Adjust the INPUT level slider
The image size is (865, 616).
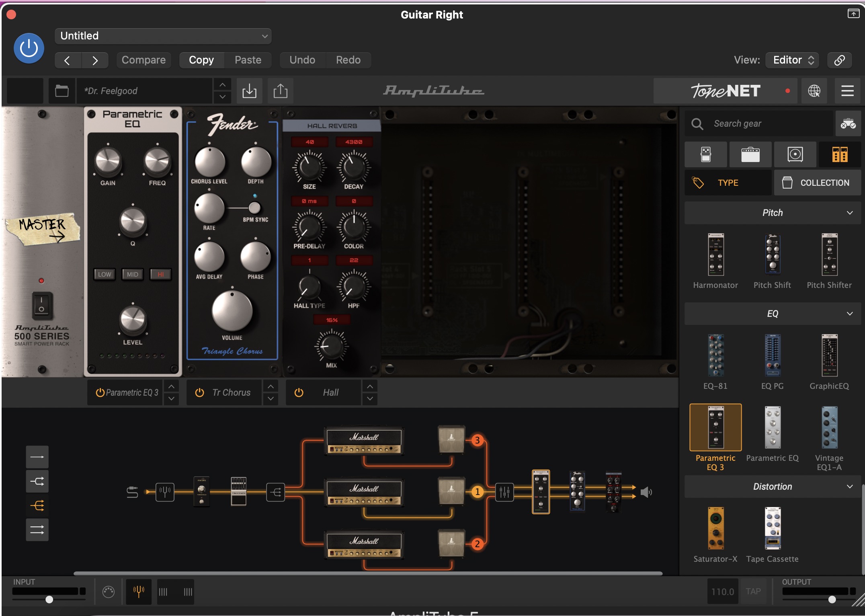point(49,599)
